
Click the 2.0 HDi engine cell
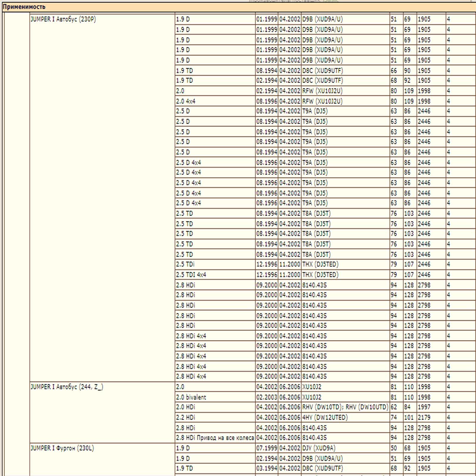[x=215, y=407]
